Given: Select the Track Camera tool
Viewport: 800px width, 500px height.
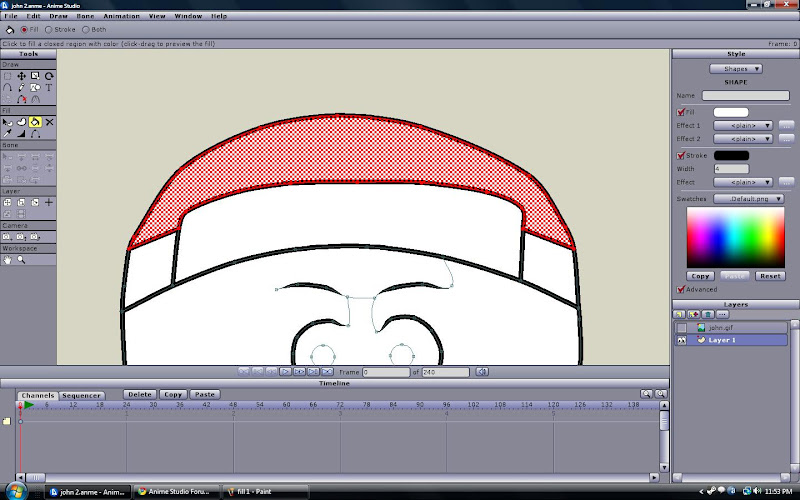Looking at the screenshot, I should pyautogui.click(x=7, y=237).
